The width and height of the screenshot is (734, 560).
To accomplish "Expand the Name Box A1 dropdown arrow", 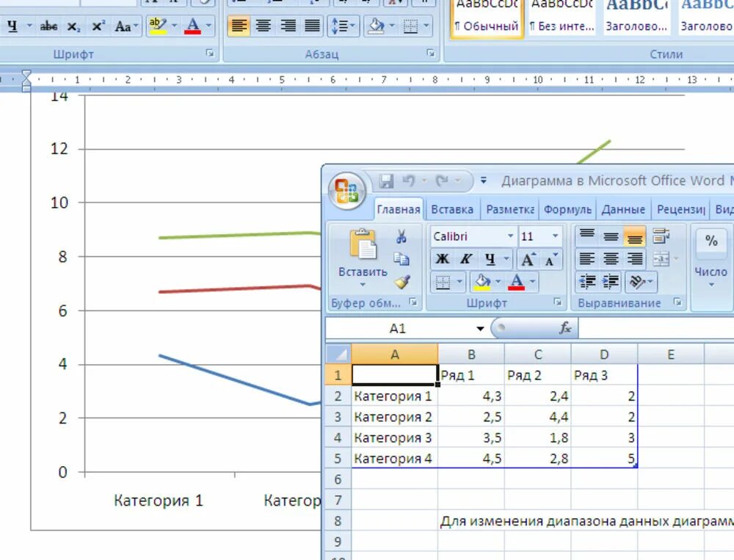I will (480, 329).
